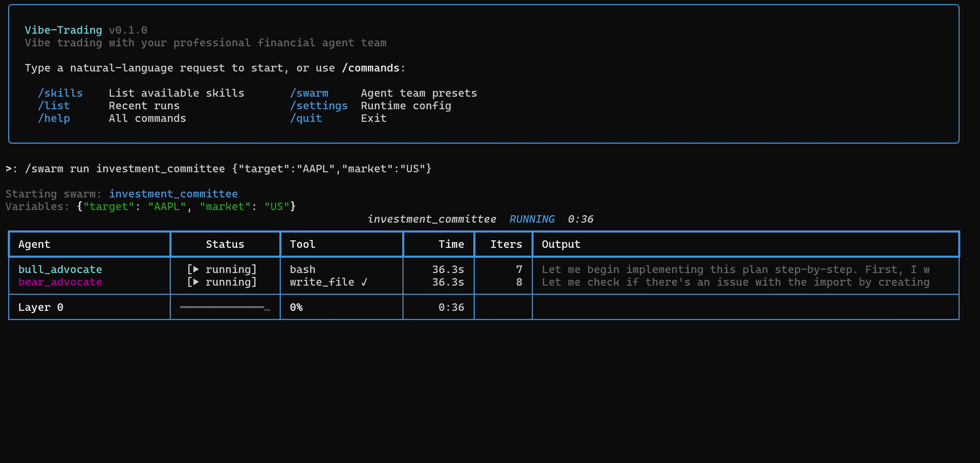Click the Iters column header
The width and height of the screenshot is (980, 463).
[x=506, y=244]
